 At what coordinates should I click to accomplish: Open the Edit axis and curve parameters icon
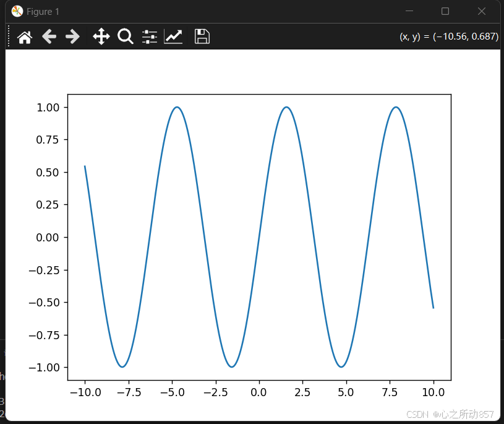tap(173, 37)
